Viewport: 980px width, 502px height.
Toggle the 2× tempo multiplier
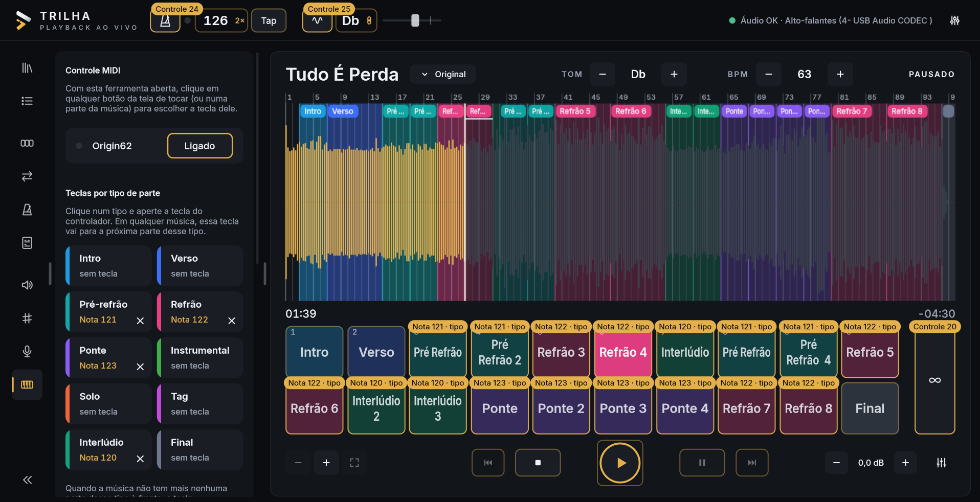tap(239, 21)
